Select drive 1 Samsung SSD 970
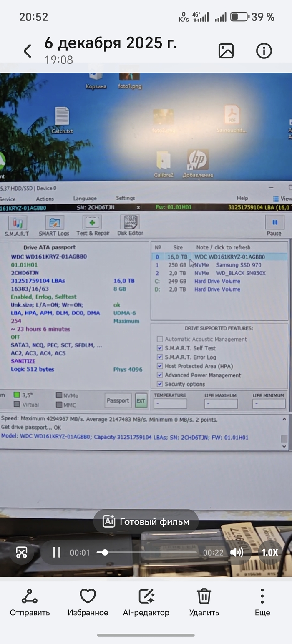 [219, 265]
